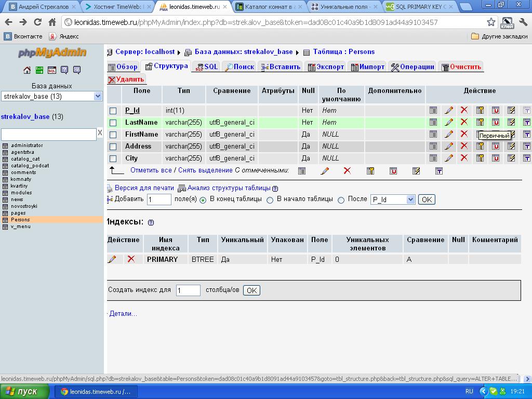Open the strekalov_base database dropdown
Viewport: 532px width, 399px height.
coord(52,96)
